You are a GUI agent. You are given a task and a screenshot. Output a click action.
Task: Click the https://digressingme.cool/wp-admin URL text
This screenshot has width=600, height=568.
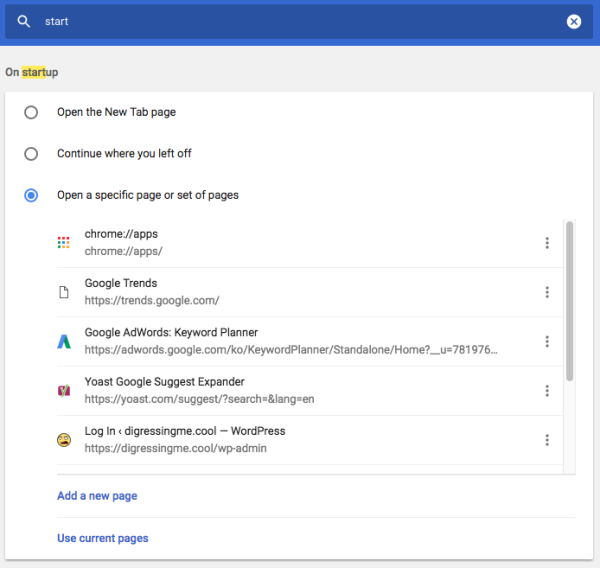click(176, 448)
